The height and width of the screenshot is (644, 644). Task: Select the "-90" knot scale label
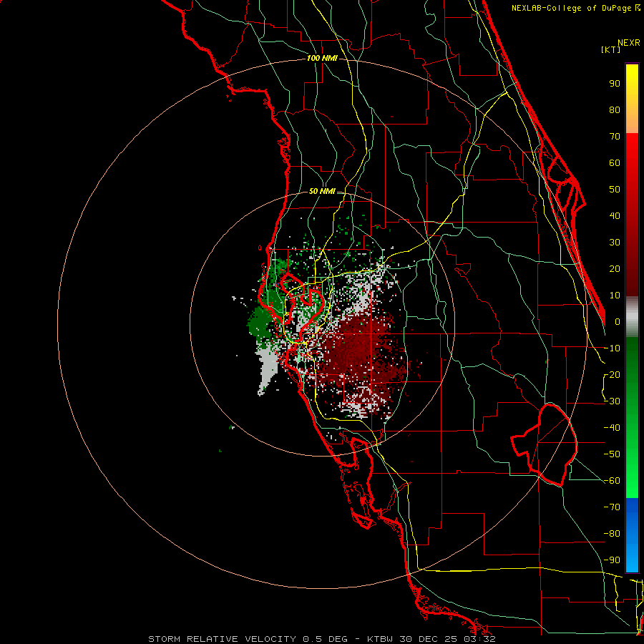(612, 560)
